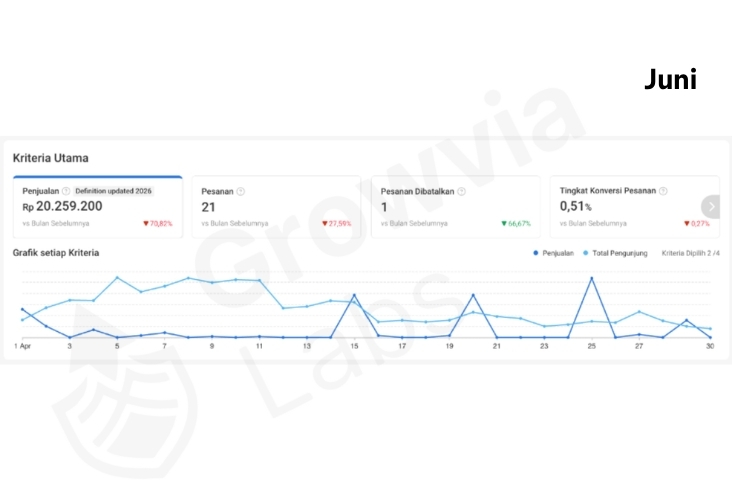Click the red 27,59% decrease indicator
This screenshot has width=732, height=500.
coord(337,224)
